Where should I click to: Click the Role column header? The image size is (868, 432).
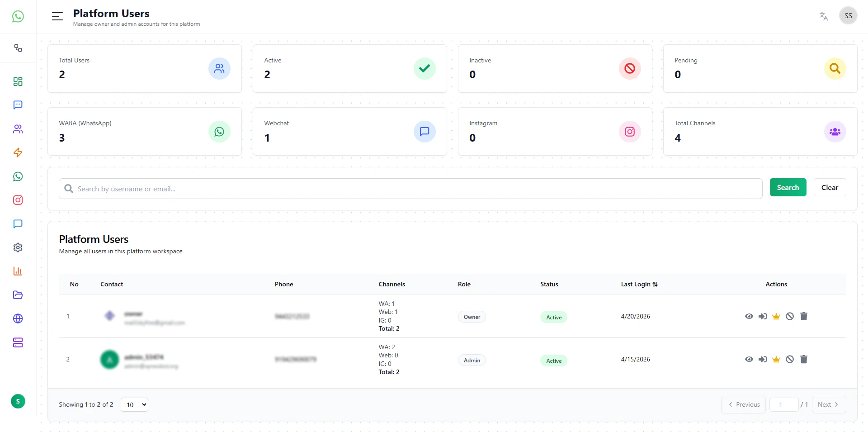coord(464,284)
